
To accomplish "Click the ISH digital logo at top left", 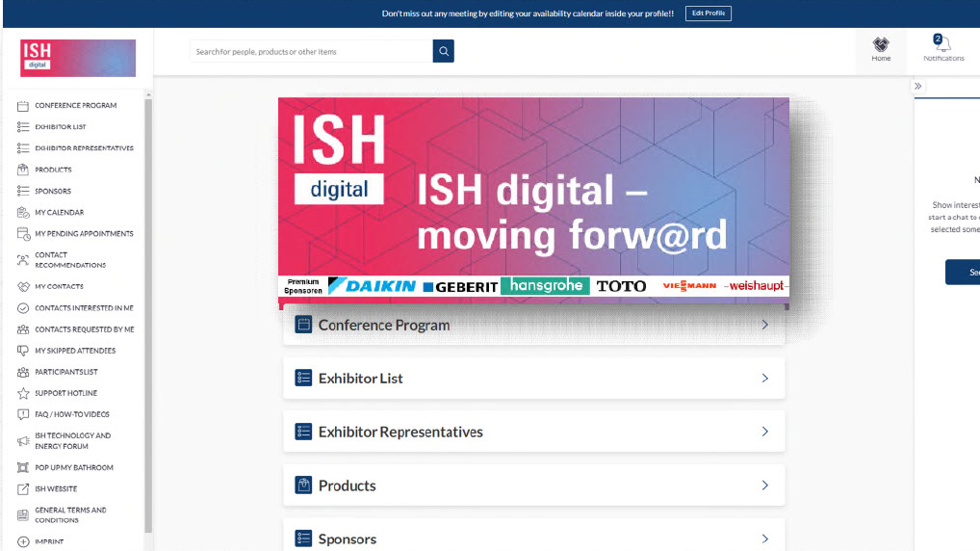I will [78, 58].
